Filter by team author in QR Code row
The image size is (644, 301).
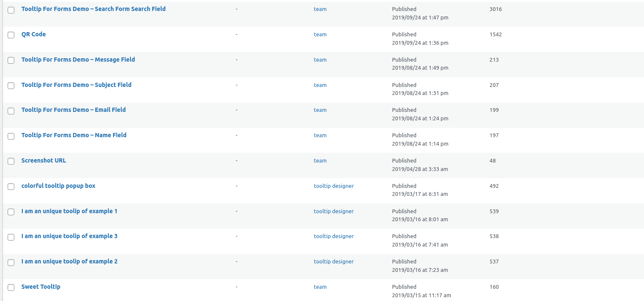tap(320, 35)
